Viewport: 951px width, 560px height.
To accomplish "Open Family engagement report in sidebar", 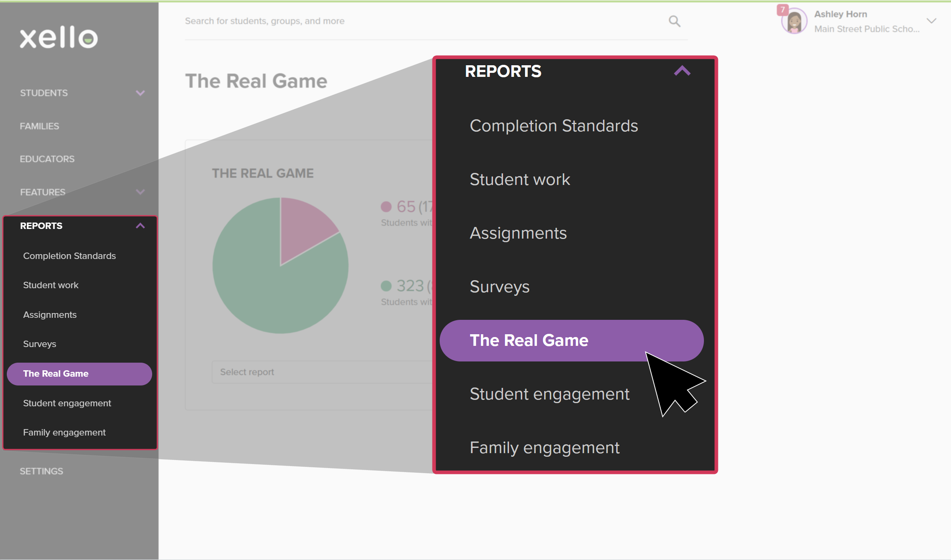I will coord(64,432).
